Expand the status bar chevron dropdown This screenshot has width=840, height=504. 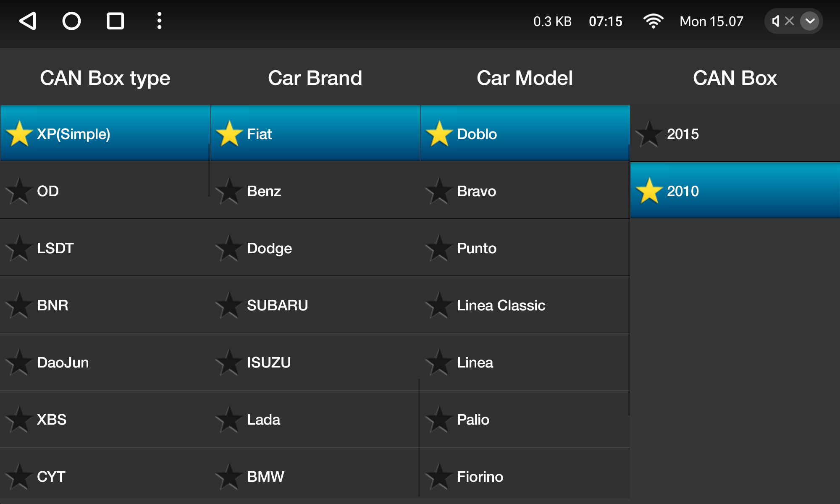point(810,21)
